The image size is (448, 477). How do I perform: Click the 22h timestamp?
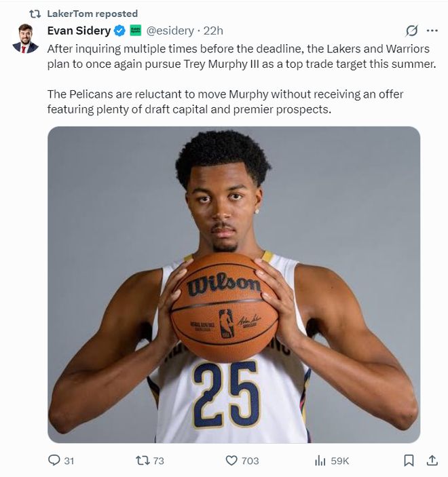click(x=214, y=31)
